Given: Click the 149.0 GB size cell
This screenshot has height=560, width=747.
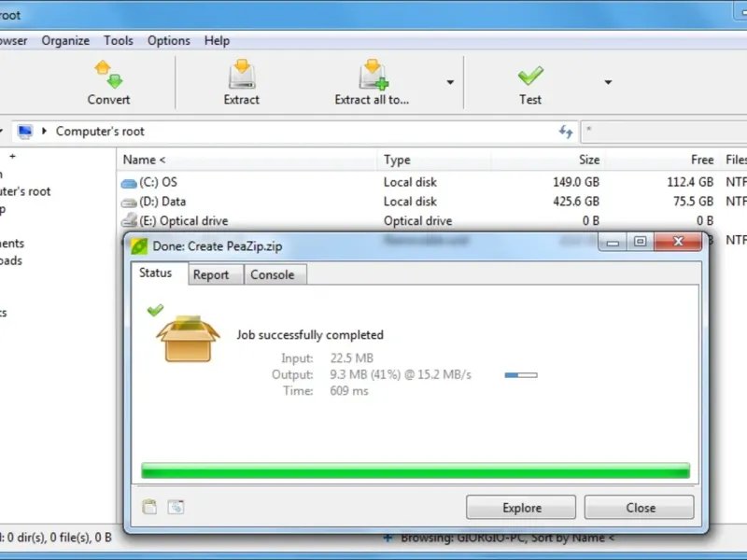Looking at the screenshot, I should 576,182.
